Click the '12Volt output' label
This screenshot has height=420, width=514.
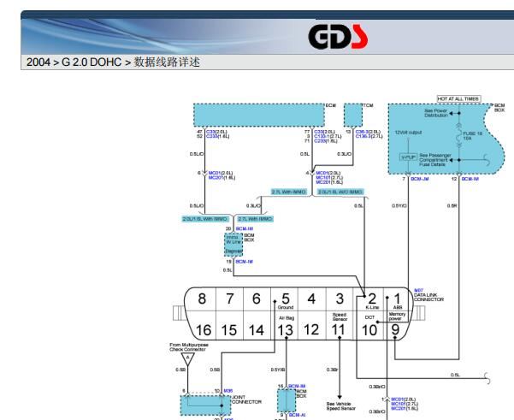408,133
